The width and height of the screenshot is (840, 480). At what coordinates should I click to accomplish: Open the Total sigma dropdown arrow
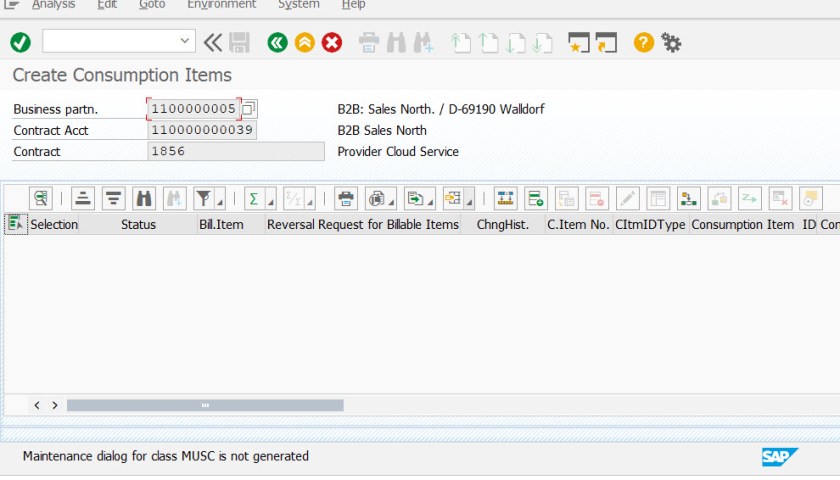pyautogui.click(x=271, y=201)
